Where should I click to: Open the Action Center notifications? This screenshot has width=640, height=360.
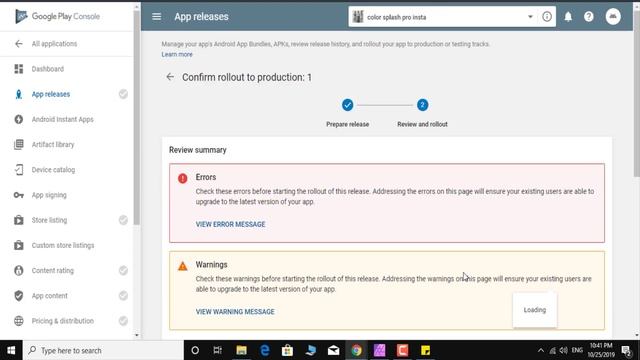tap(627, 350)
